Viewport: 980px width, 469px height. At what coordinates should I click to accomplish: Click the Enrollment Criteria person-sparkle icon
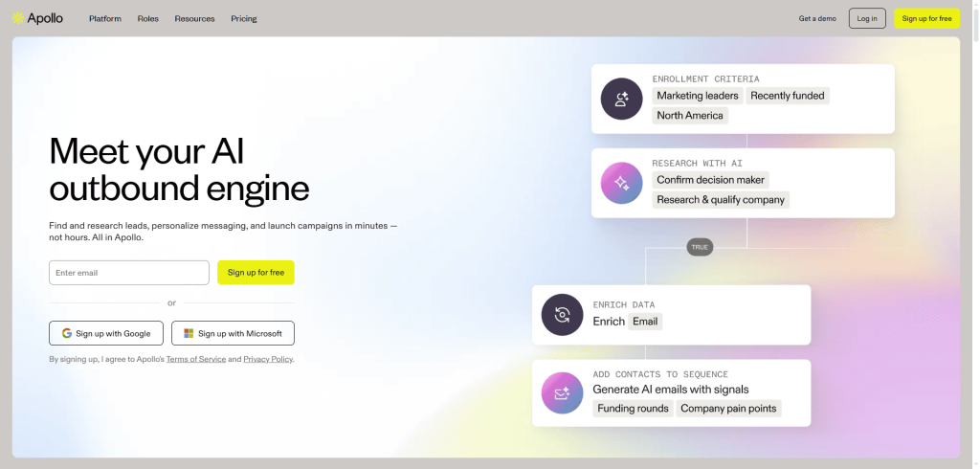click(x=621, y=99)
